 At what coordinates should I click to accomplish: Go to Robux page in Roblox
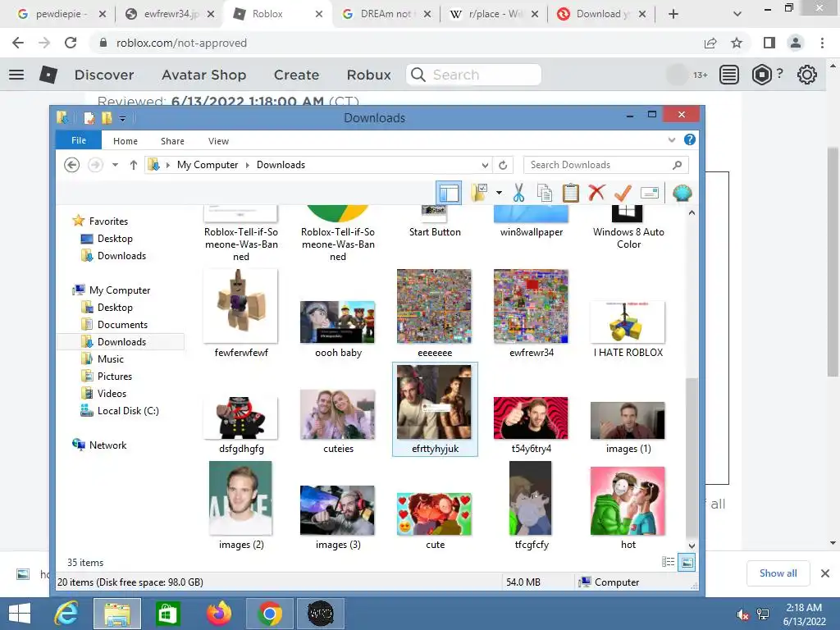click(x=368, y=75)
